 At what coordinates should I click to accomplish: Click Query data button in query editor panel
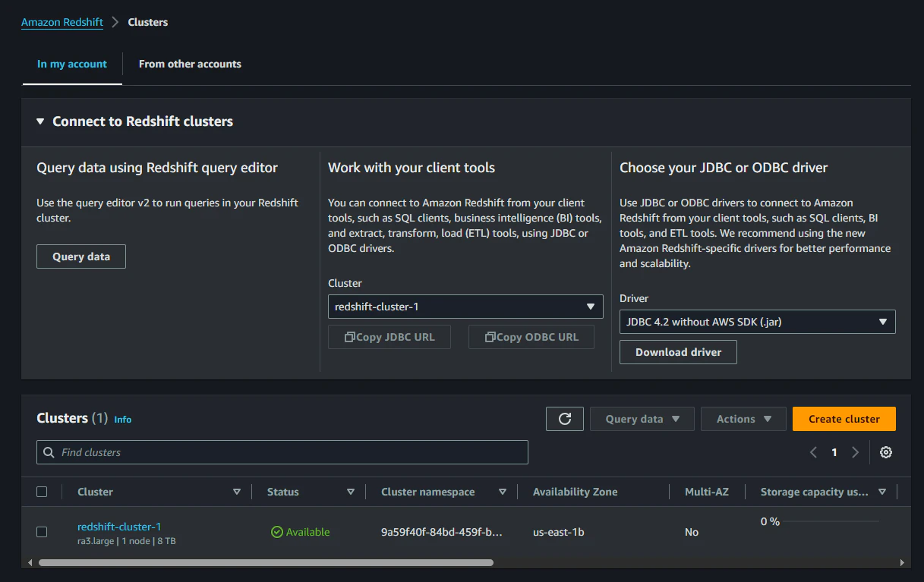pyautogui.click(x=81, y=256)
